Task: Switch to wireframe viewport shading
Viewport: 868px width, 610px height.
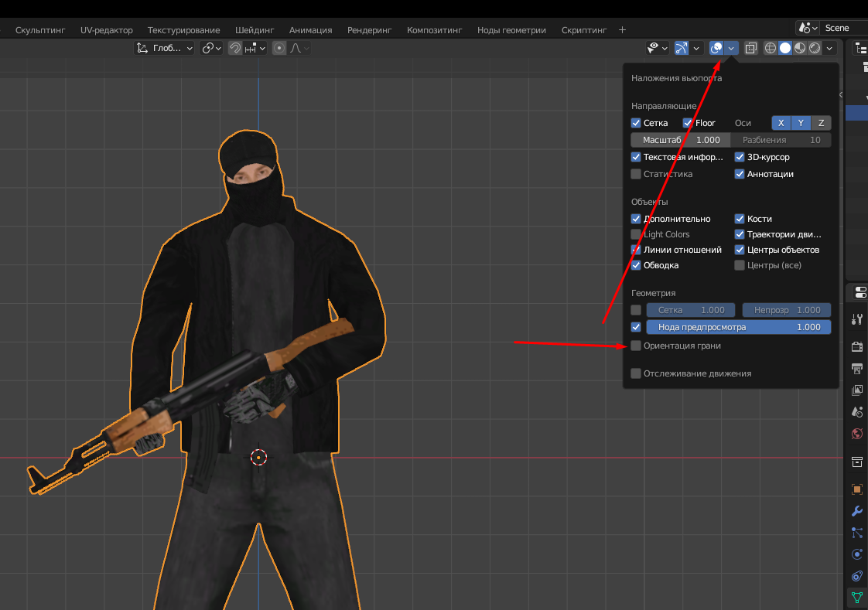Action: 771,48
